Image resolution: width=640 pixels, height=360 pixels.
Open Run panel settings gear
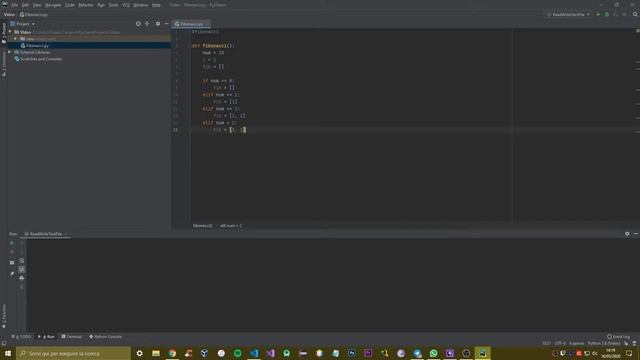pos(627,234)
